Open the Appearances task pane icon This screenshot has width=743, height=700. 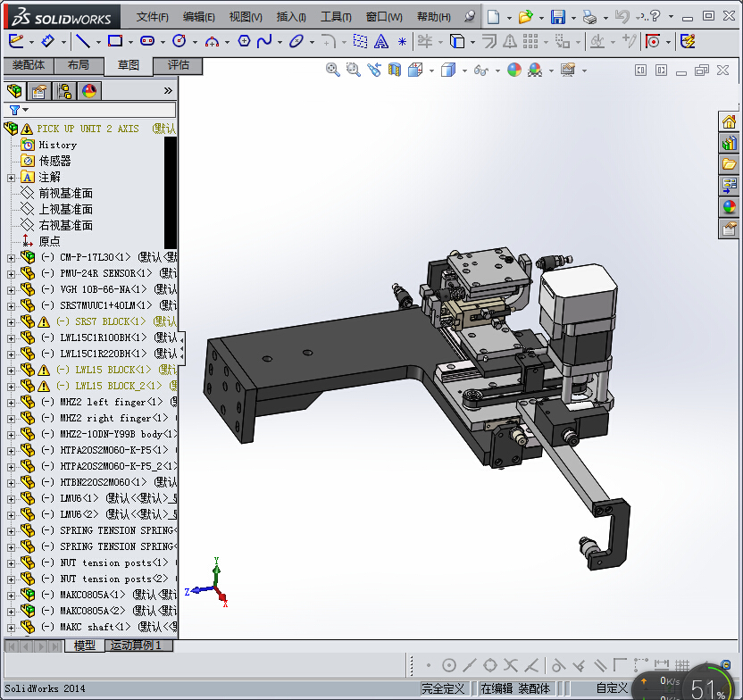click(x=730, y=207)
